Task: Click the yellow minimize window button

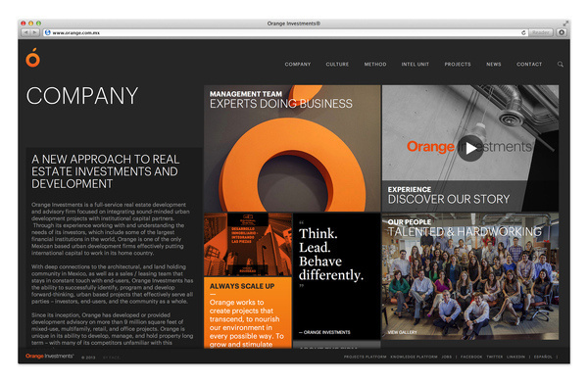Action: tap(30, 24)
